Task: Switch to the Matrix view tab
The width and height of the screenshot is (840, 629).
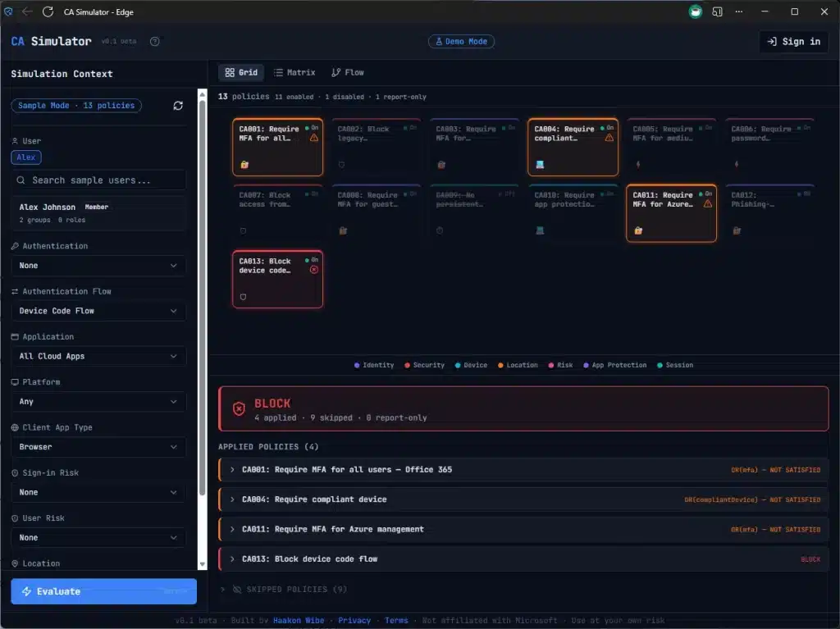Action: coord(294,73)
